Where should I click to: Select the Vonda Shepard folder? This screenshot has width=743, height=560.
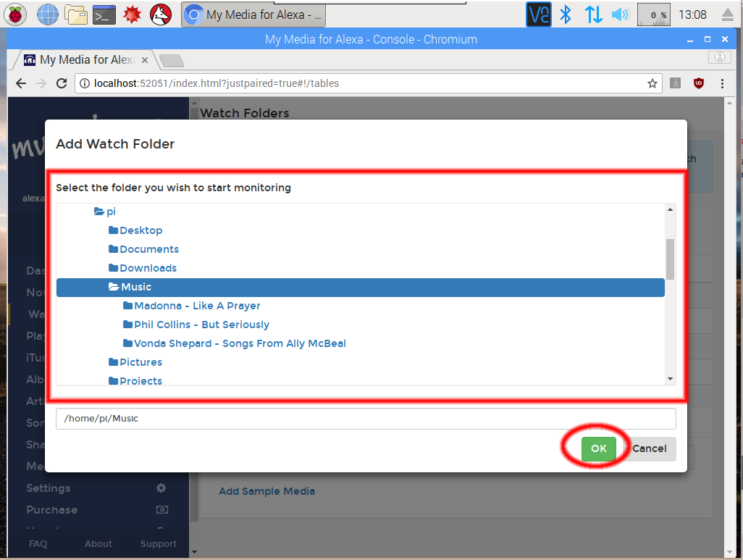234,343
